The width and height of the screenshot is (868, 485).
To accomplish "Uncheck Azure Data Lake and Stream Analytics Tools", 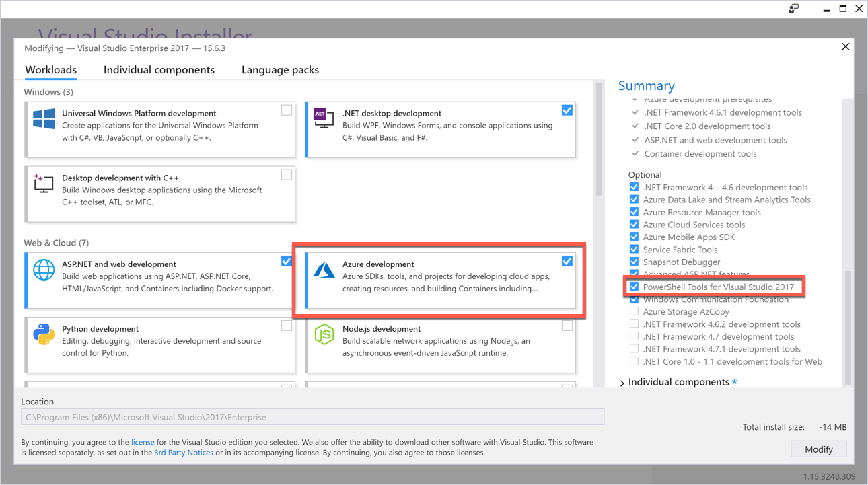I will click(634, 200).
